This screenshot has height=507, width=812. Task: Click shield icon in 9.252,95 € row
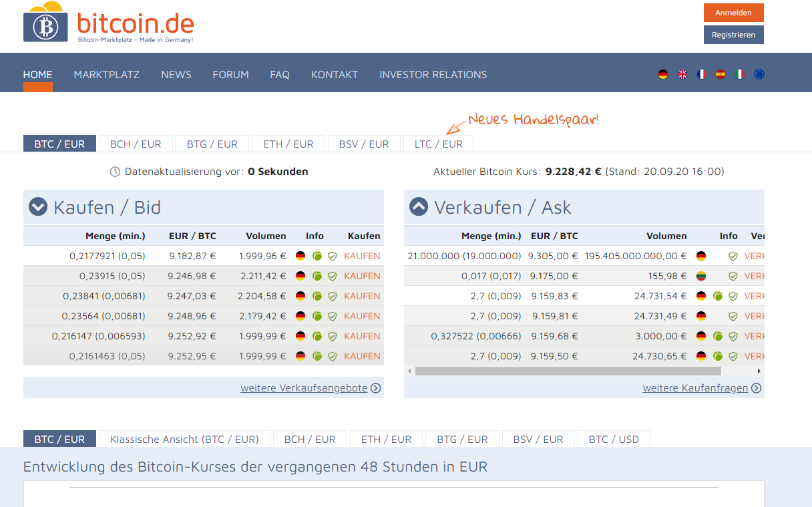click(x=333, y=356)
